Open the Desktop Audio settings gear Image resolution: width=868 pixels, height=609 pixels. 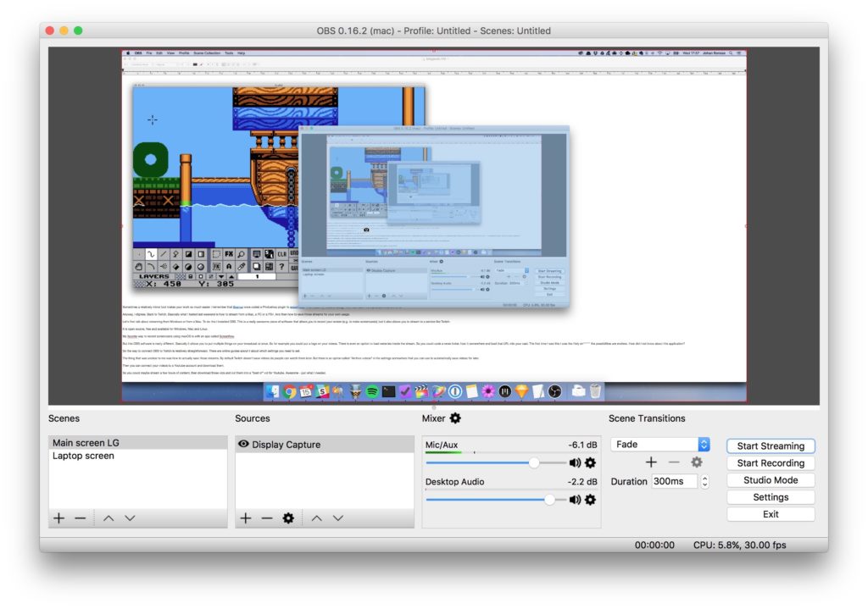point(591,500)
